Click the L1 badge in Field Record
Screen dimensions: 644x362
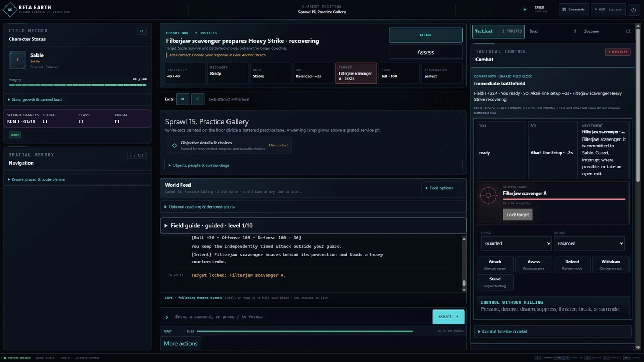click(x=142, y=31)
